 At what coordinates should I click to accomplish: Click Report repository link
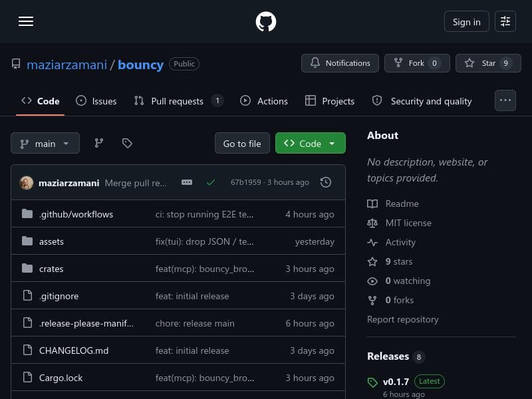[403, 319]
